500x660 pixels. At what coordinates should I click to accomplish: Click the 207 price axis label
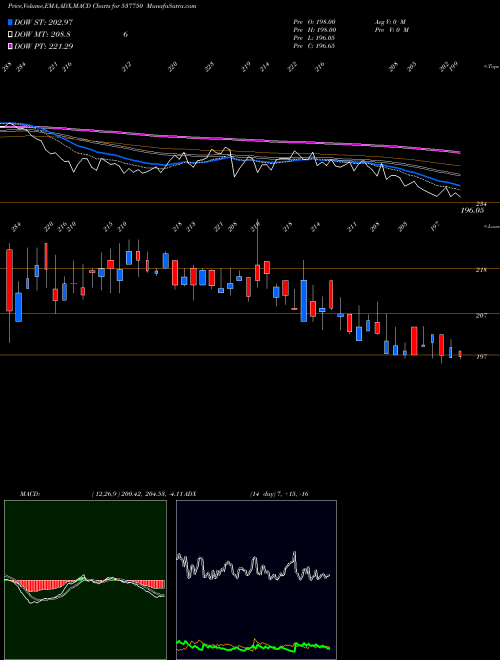481,315
